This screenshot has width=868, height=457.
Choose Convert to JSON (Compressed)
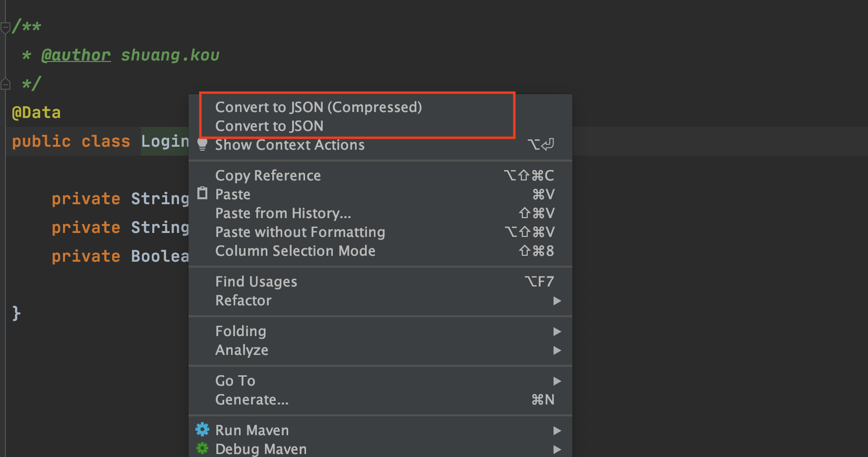pyautogui.click(x=318, y=107)
